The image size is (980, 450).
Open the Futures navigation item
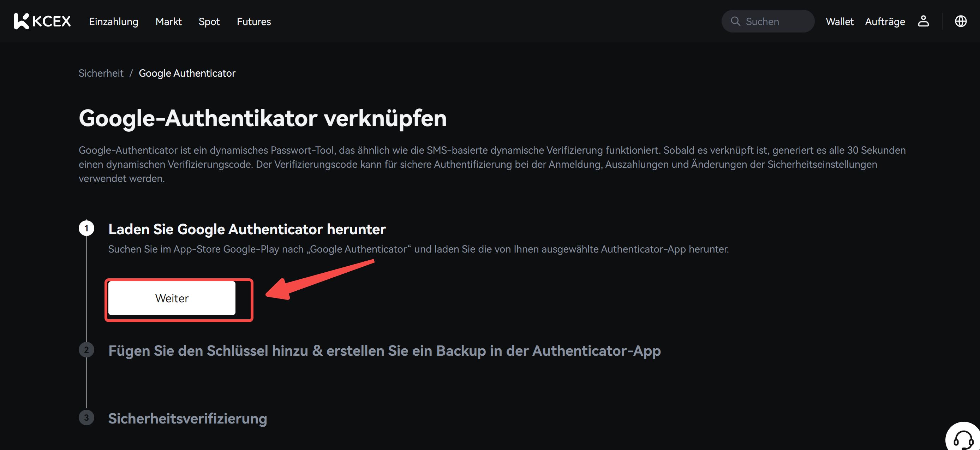(254, 22)
